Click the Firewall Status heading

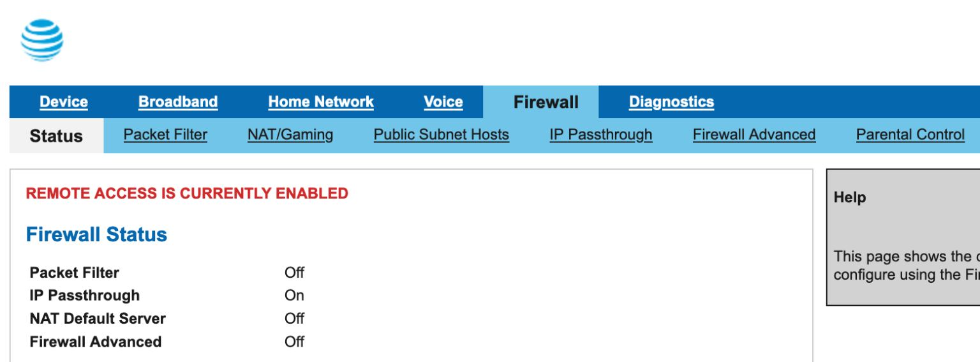coord(96,234)
